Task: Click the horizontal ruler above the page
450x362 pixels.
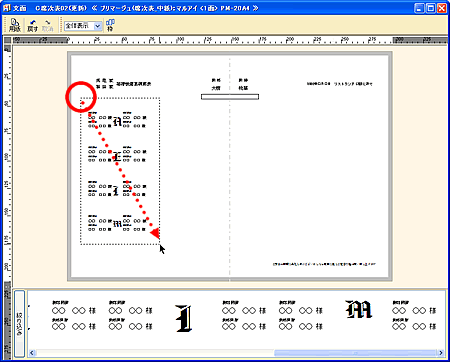Action: (230, 40)
